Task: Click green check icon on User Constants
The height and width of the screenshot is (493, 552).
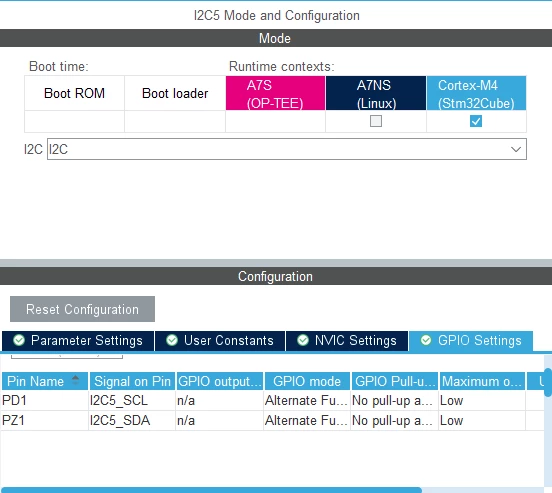Action: [172, 340]
